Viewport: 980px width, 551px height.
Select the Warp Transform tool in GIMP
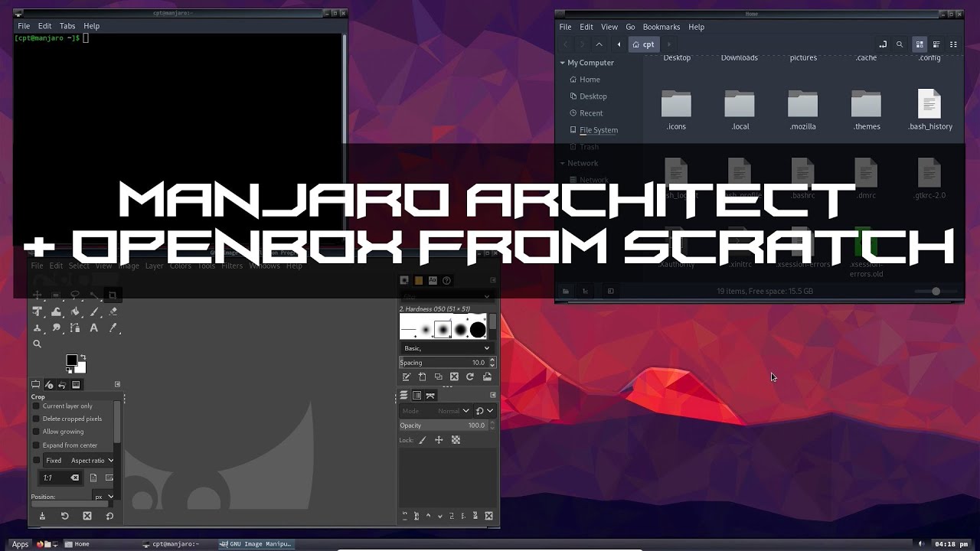[x=56, y=312]
